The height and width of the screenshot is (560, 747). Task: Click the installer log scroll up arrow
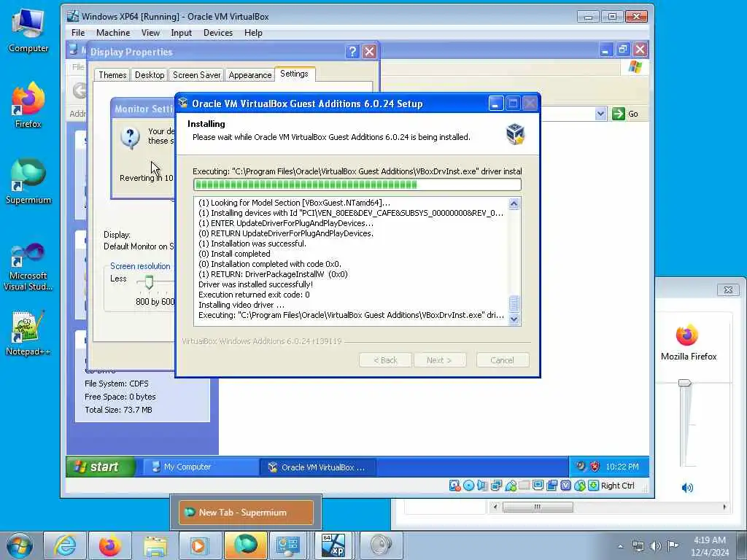coord(514,204)
